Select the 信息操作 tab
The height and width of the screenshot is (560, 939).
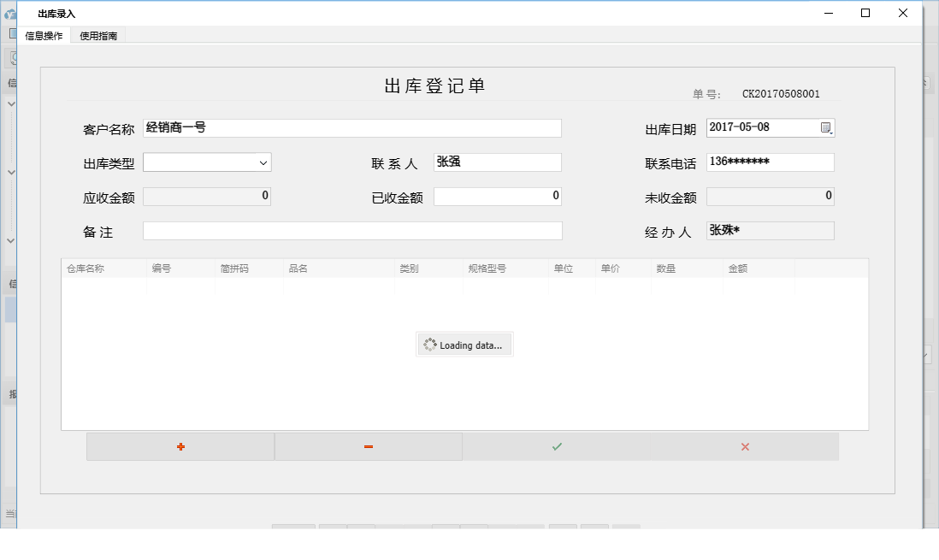[x=43, y=36]
